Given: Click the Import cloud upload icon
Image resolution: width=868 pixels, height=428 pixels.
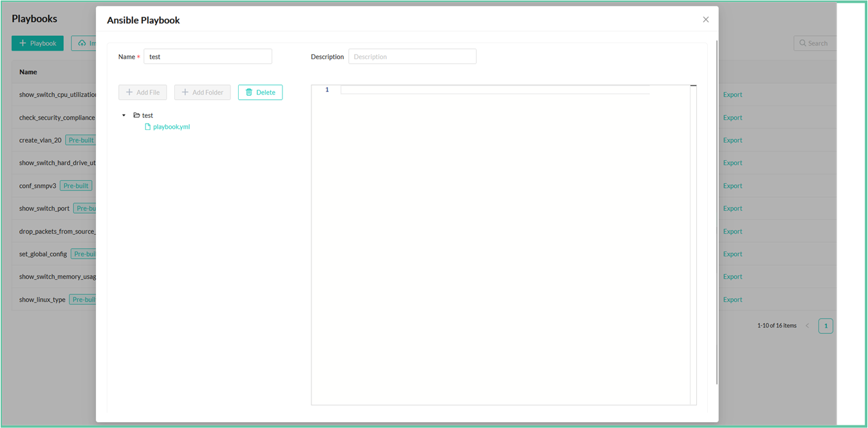Looking at the screenshot, I should [82, 44].
